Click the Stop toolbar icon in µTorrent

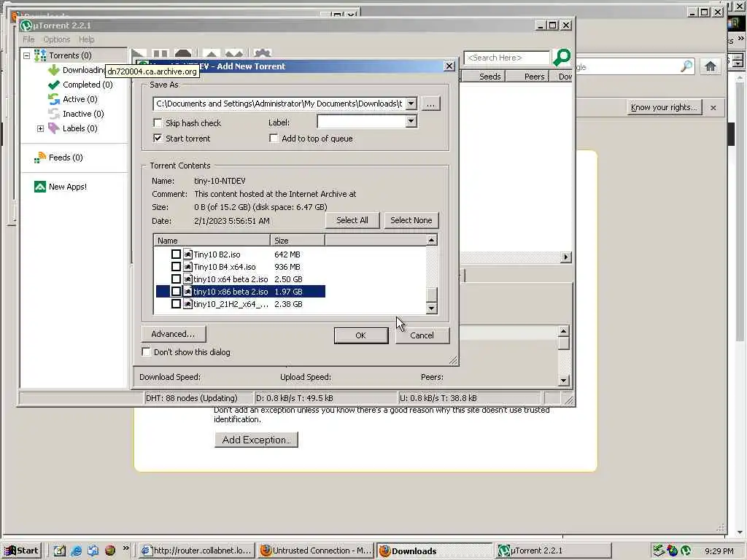point(183,54)
